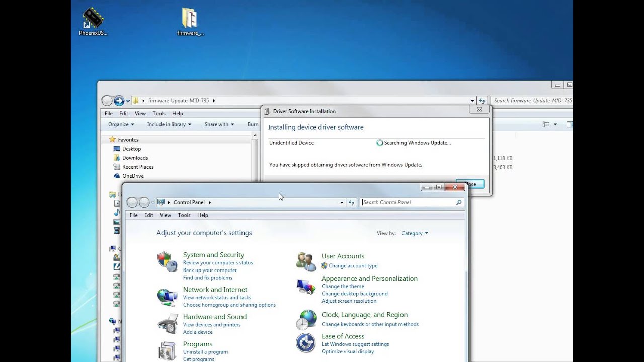Click Control Panel back navigation button
This screenshot has height=362, width=644.
coord(132,202)
